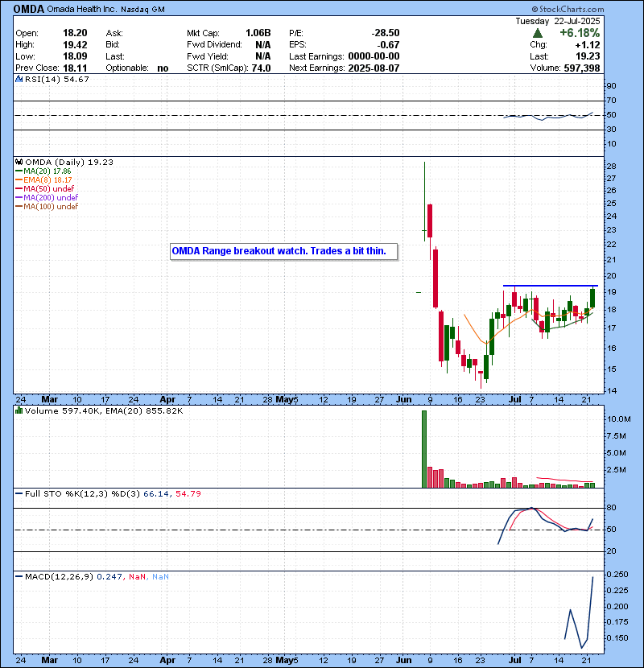Screen dimensions: 644x668
Task: Click the MA(50) undef legend entry
Action: pyautogui.click(x=45, y=188)
